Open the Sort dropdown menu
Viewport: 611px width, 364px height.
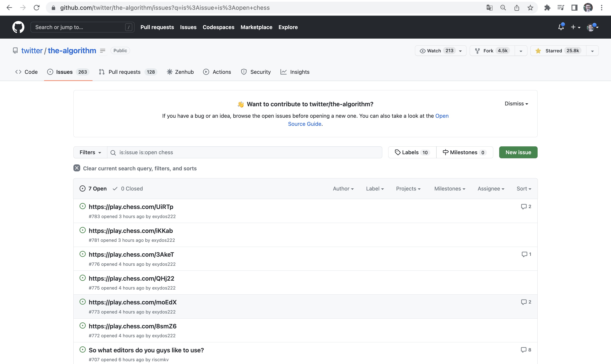(524, 189)
